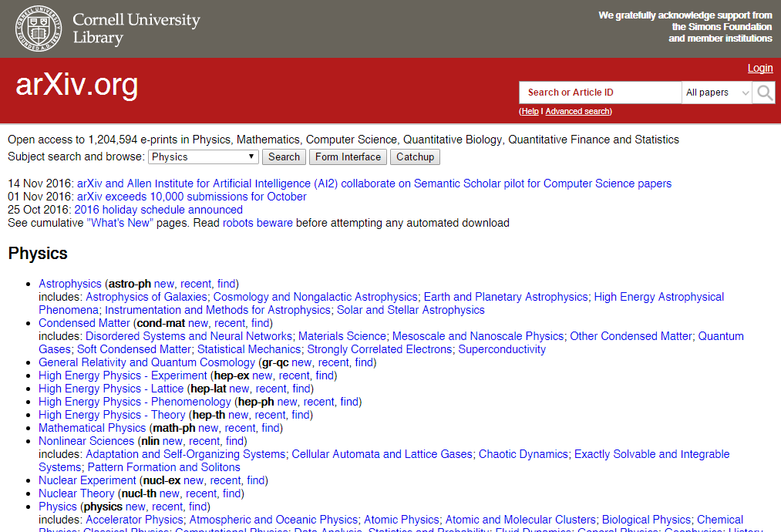Open the 10,000 submissions October news
Image resolution: width=781 pixels, height=532 pixels.
191,197
